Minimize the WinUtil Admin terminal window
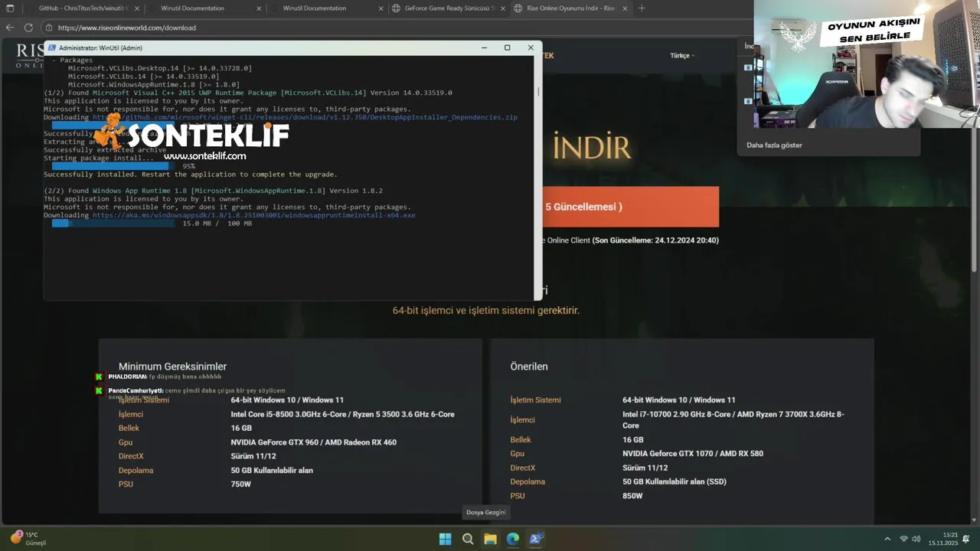 click(x=484, y=47)
